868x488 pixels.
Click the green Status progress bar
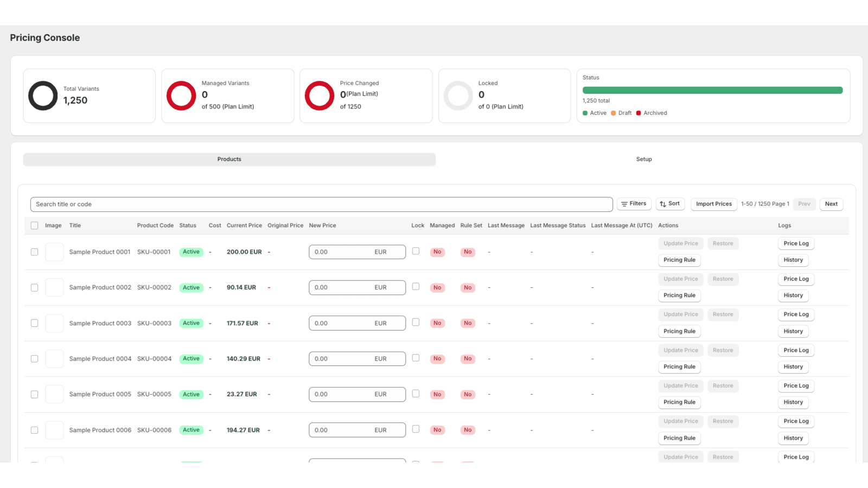[x=712, y=89]
